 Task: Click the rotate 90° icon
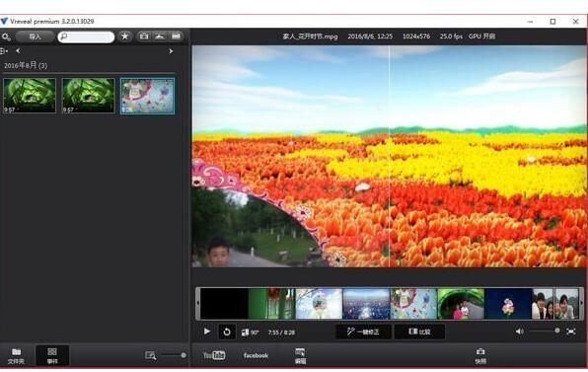(x=250, y=333)
